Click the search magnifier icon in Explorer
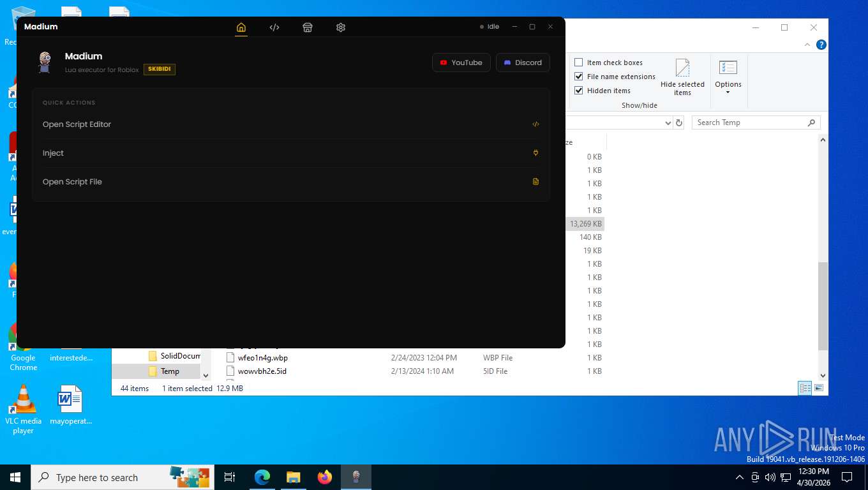Screen dimensions: 868x490 tap(812, 122)
